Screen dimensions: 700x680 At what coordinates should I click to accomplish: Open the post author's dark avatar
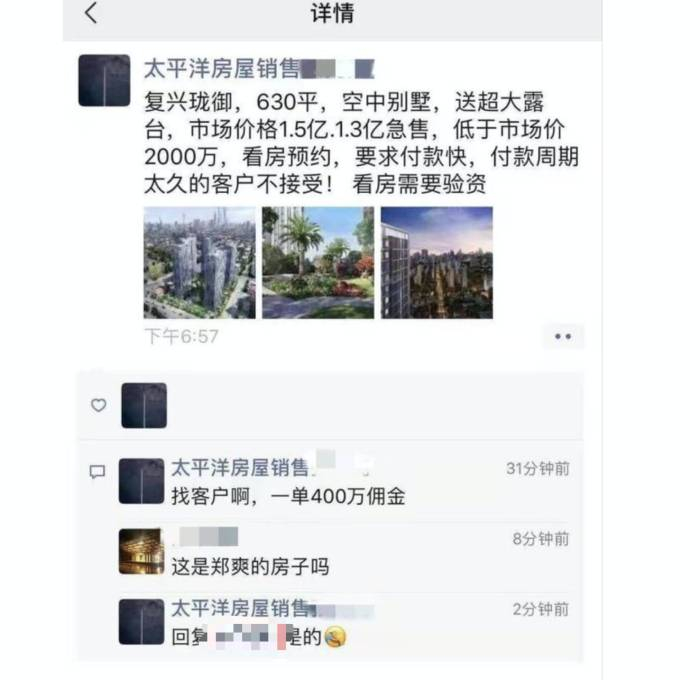tap(104, 80)
